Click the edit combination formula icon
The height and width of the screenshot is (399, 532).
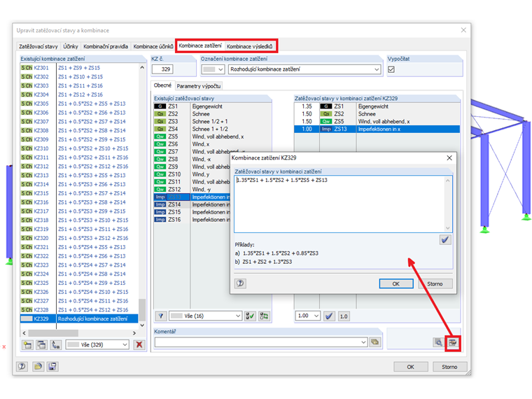[x=453, y=342]
